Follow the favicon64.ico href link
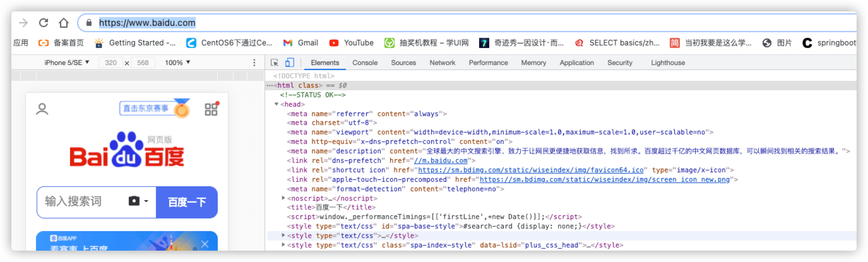This screenshot has width=868, height=262. (x=531, y=170)
